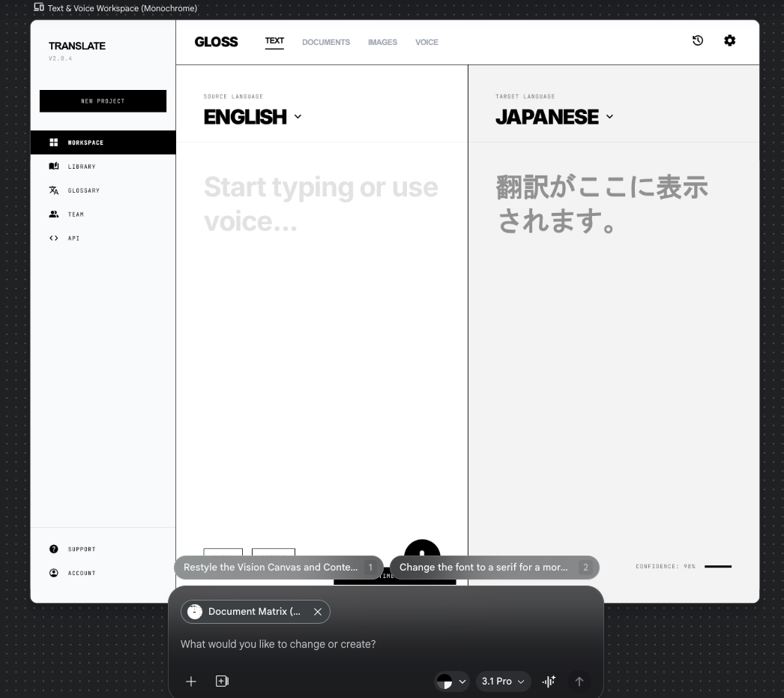Click the New Project button

point(103,101)
